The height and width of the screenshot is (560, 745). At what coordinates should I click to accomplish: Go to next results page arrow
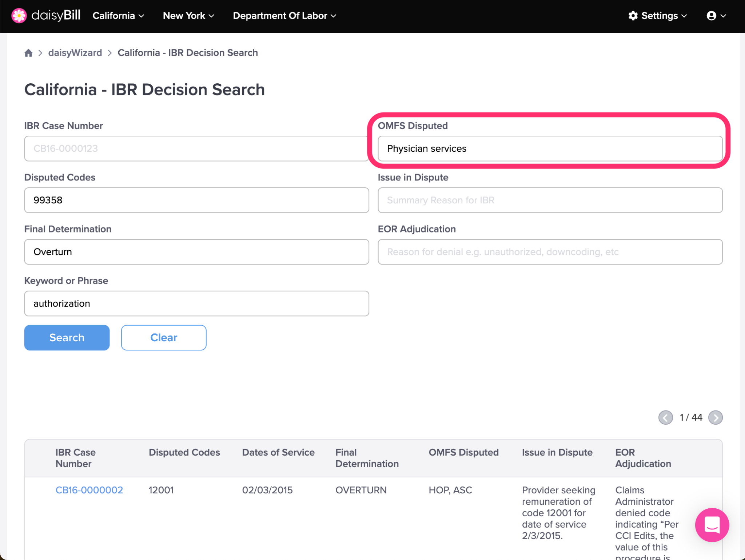tap(715, 417)
